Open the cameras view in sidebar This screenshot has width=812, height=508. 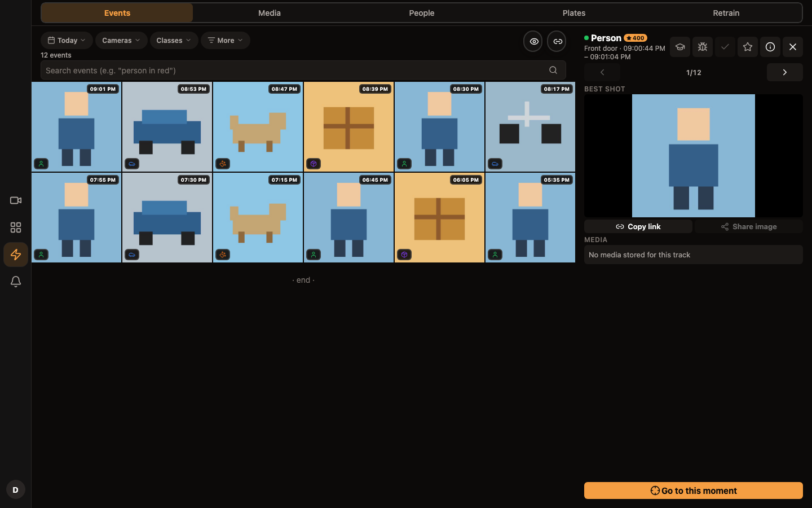point(16,200)
